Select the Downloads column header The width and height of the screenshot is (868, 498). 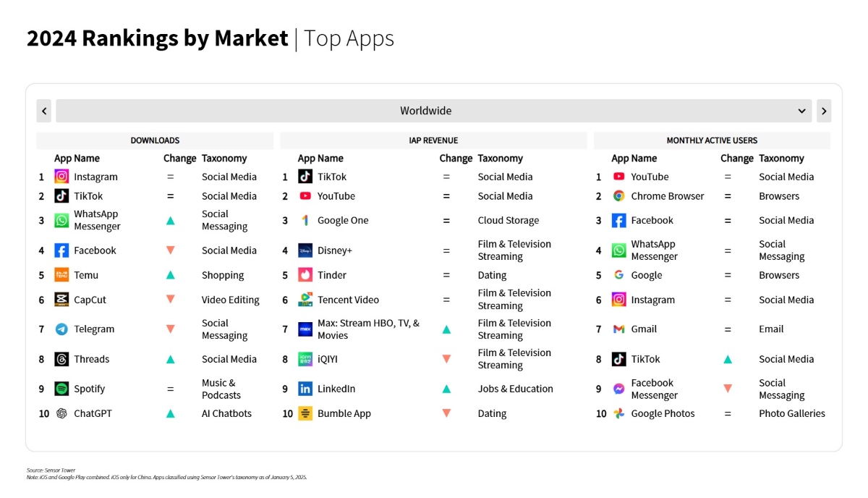[x=155, y=140]
